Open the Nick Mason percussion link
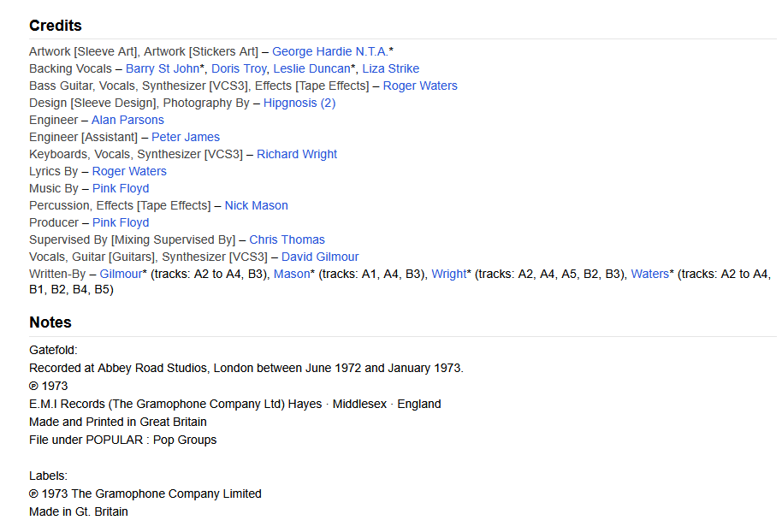 (x=257, y=205)
